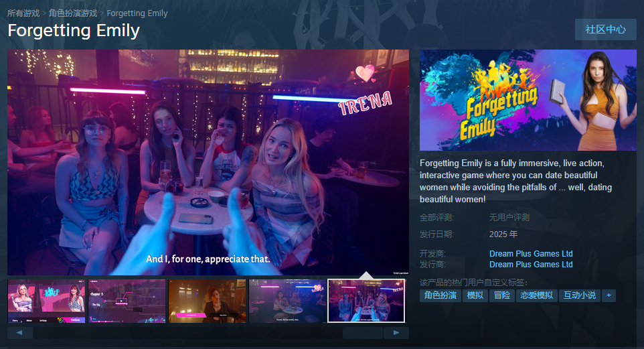The height and width of the screenshot is (349, 644).
Task: Show Chapter 5 flowchart screenshot thumbnail
Action: [x=127, y=301]
